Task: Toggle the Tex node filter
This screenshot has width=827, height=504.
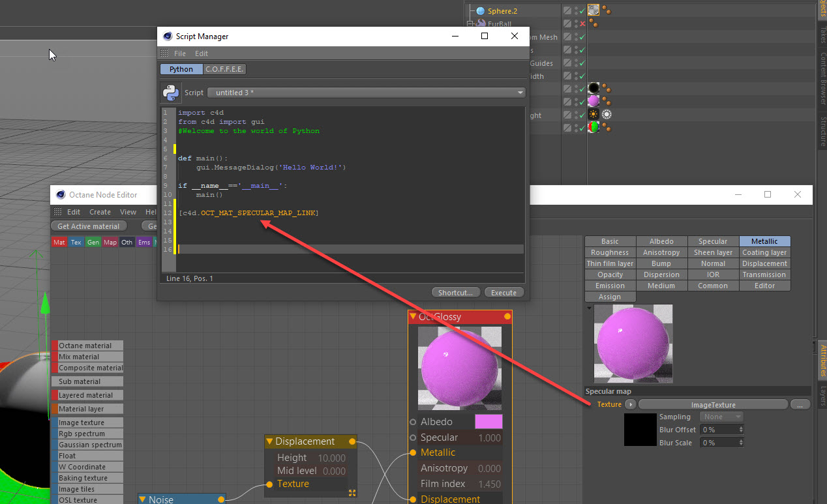Action: click(76, 243)
